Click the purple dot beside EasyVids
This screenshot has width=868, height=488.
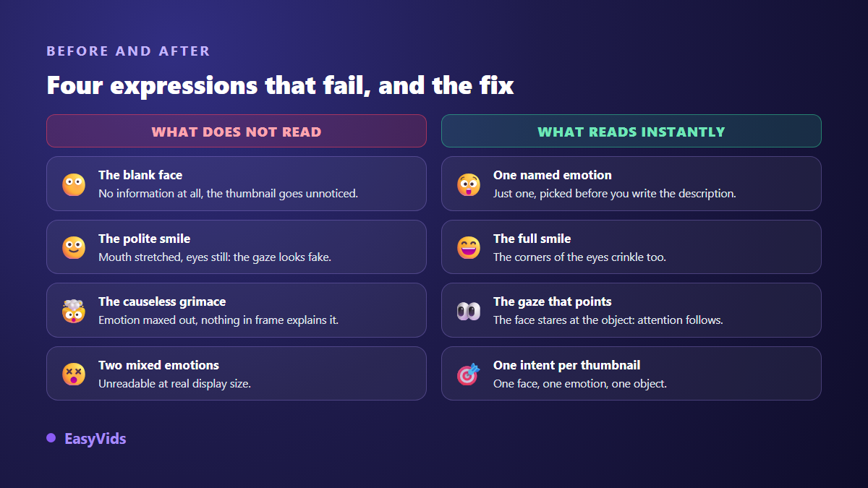coord(51,438)
